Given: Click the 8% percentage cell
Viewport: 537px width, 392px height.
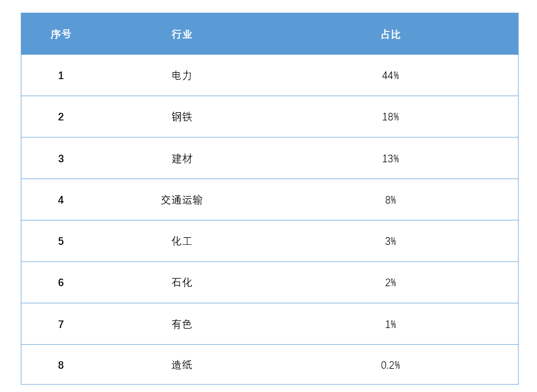Looking at the screenshot, I should coord(390,200).
